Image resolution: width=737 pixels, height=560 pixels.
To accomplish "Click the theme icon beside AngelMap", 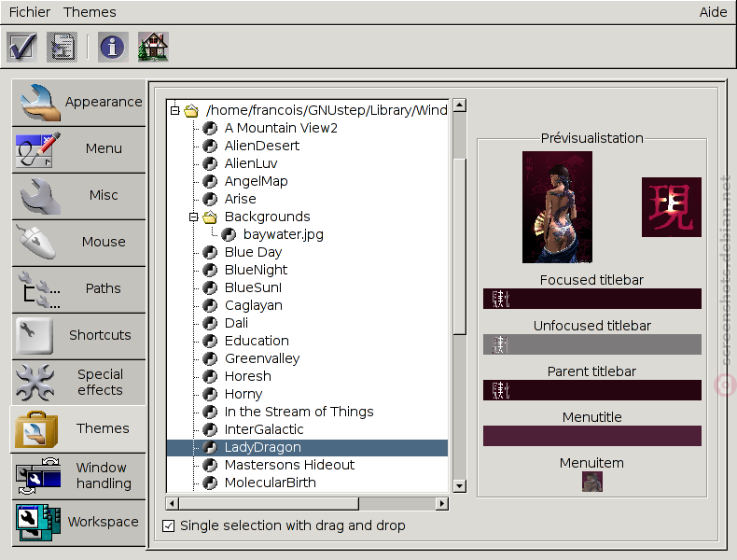I will point(210,181).
